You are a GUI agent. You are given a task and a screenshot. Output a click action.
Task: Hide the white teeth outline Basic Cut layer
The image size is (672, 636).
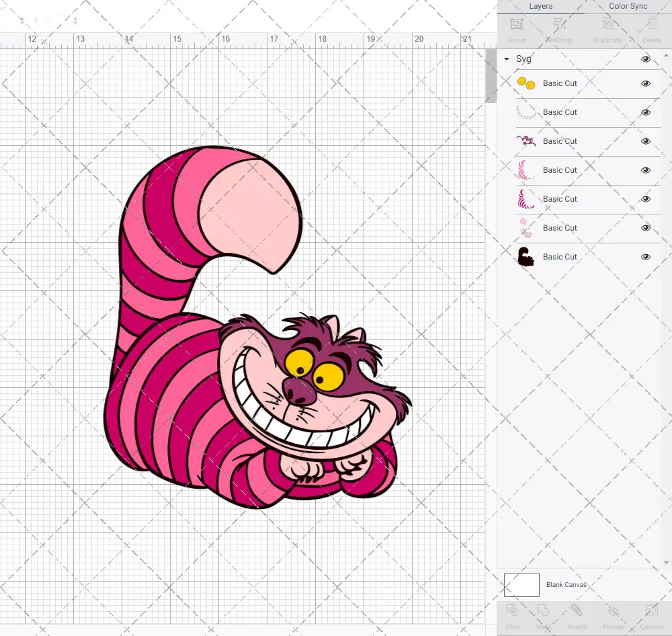tap(645, 112)
